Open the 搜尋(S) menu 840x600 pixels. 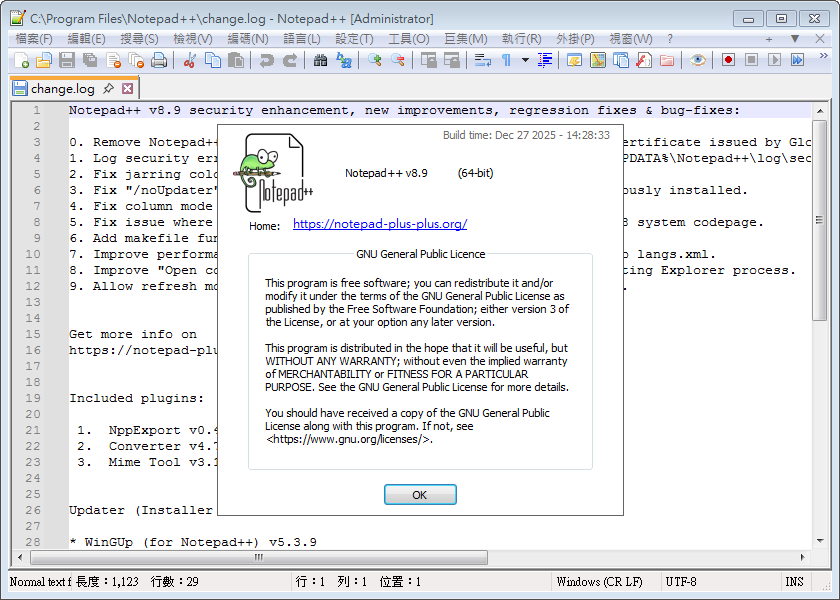click(139, 39)
